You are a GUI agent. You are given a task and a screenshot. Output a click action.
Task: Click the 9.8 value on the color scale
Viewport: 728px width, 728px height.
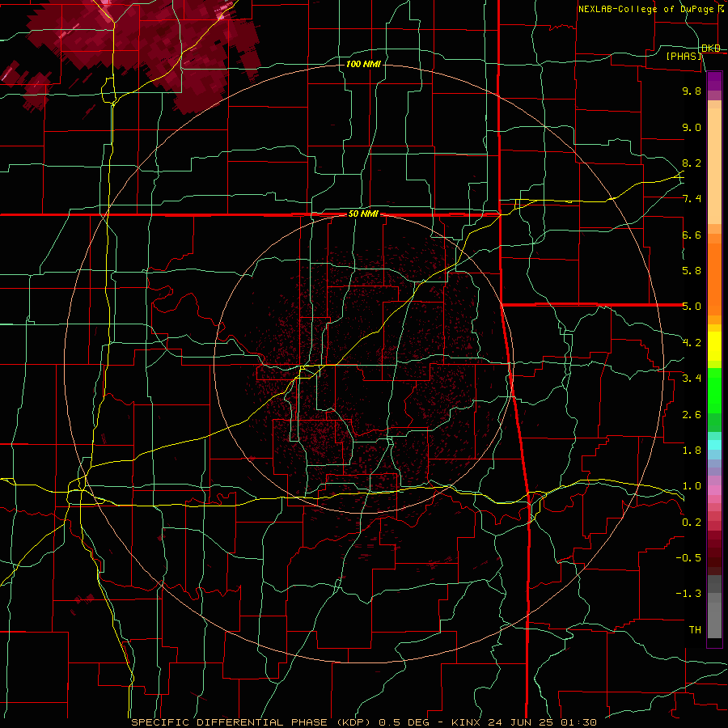(x=692, y=91)
